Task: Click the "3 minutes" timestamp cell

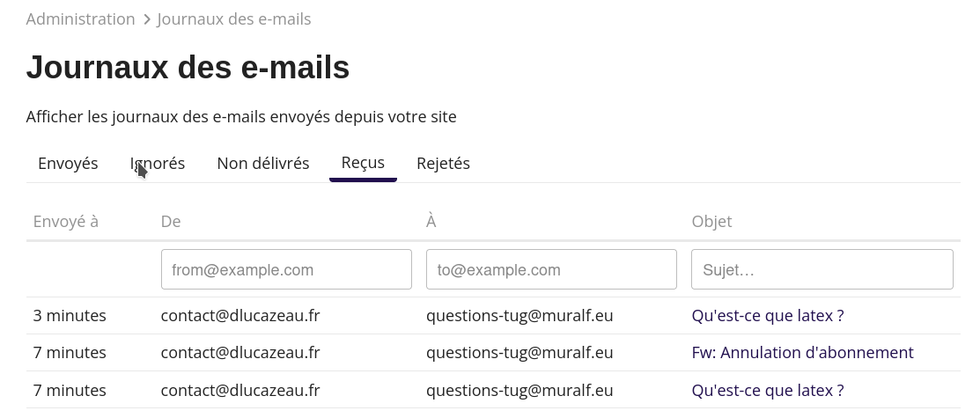Action: click(x=70, y=316)
